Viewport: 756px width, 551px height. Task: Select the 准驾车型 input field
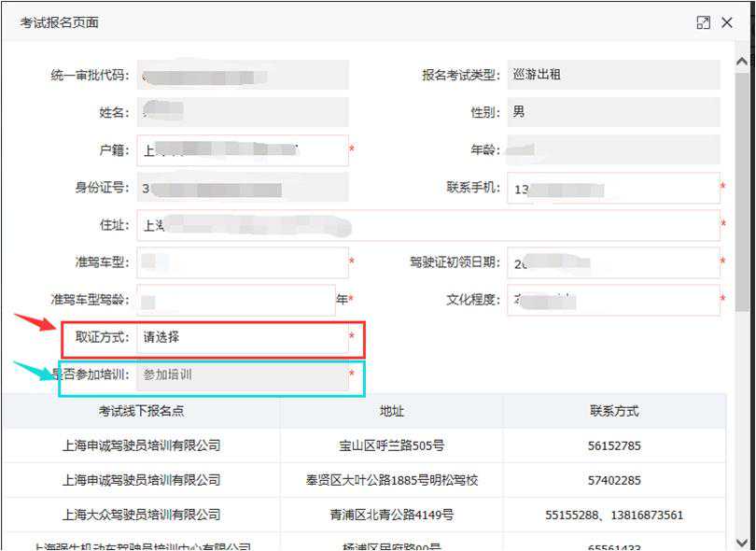pos(243,262)
